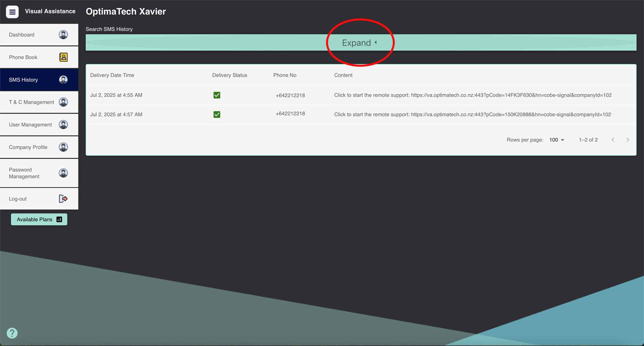Viewport: 644px width, 346px height.
Task: Click the User Management avatar icon
Action: pos(63,124)
